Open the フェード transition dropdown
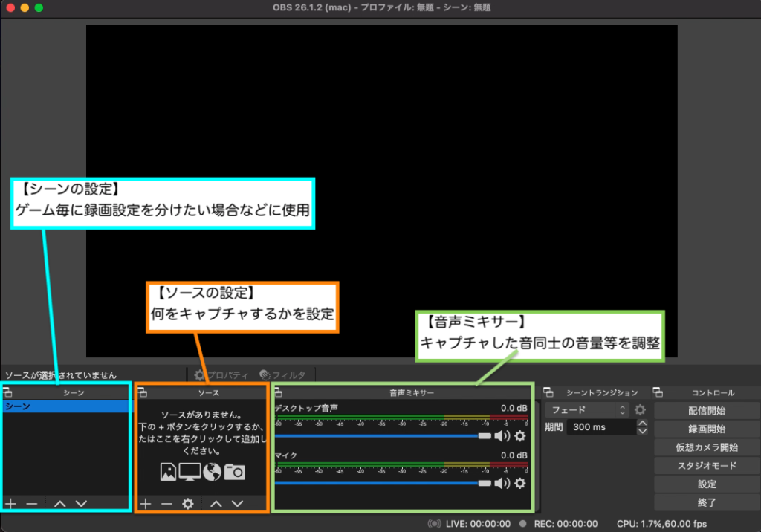 click(587, 409)
